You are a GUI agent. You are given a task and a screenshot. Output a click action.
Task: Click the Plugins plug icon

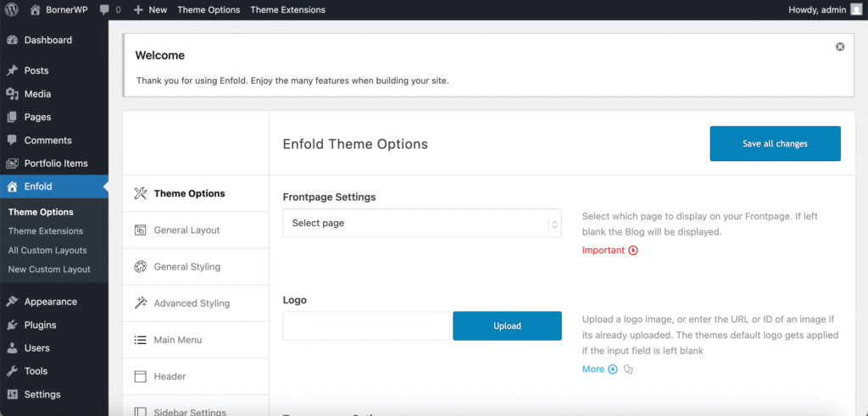coord(12,324)
